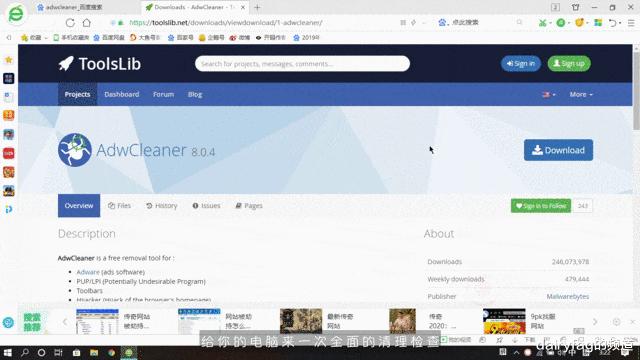Open the 收藏 favorites dropdown in bookmarks bar
Image resolution: width=640 pixels, height=360 pixels.
pyautogui.click(x=34, y=38)
